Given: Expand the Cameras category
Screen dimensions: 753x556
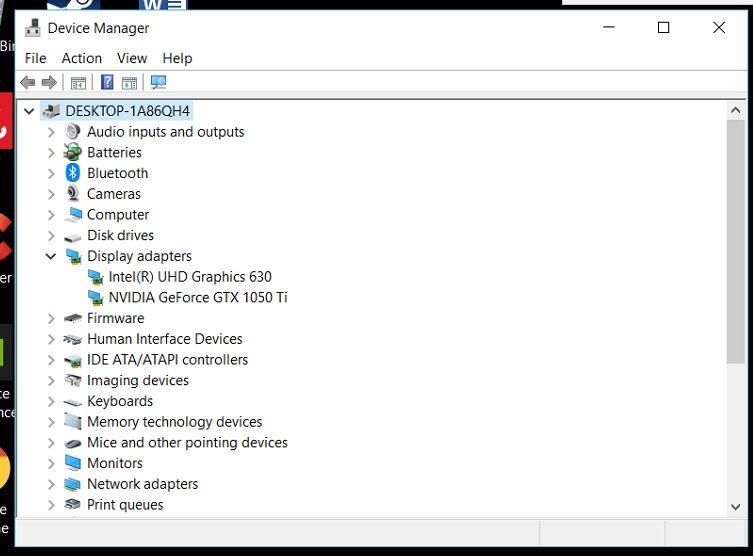Looking at the screenshot, I should [51, 194].
